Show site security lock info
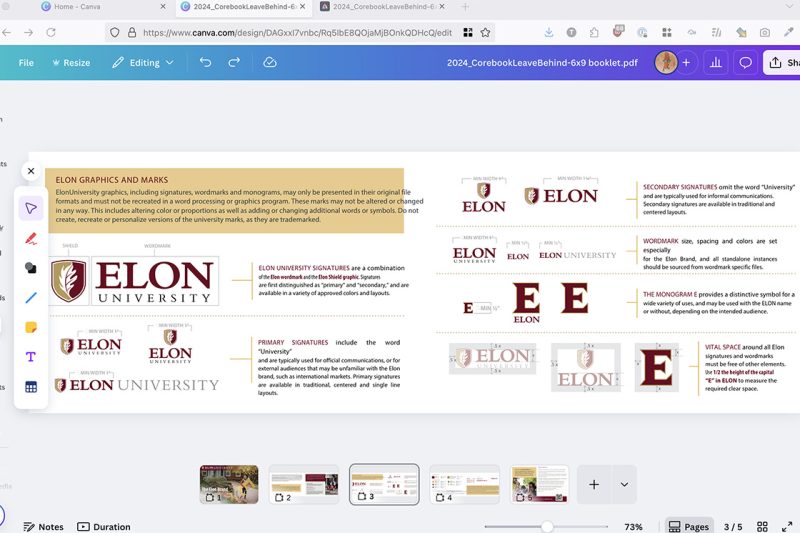 pyautogui.click(x=132, y=33)
